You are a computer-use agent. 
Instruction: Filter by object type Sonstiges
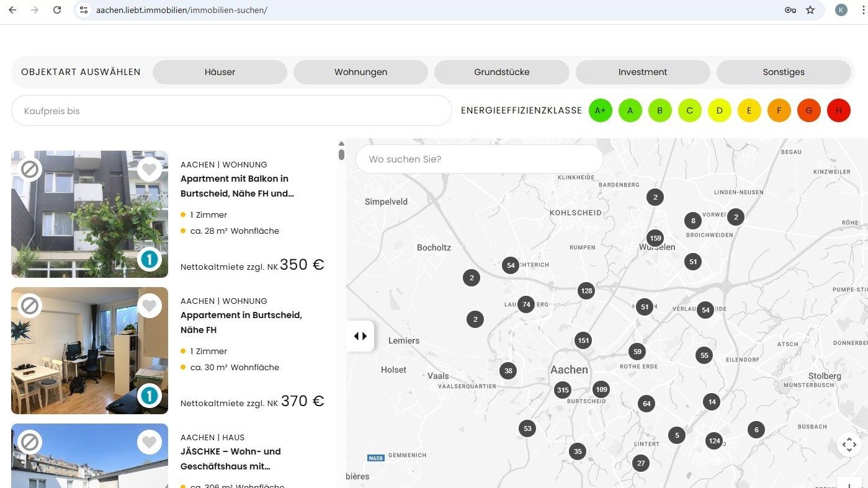click(784, 72)
